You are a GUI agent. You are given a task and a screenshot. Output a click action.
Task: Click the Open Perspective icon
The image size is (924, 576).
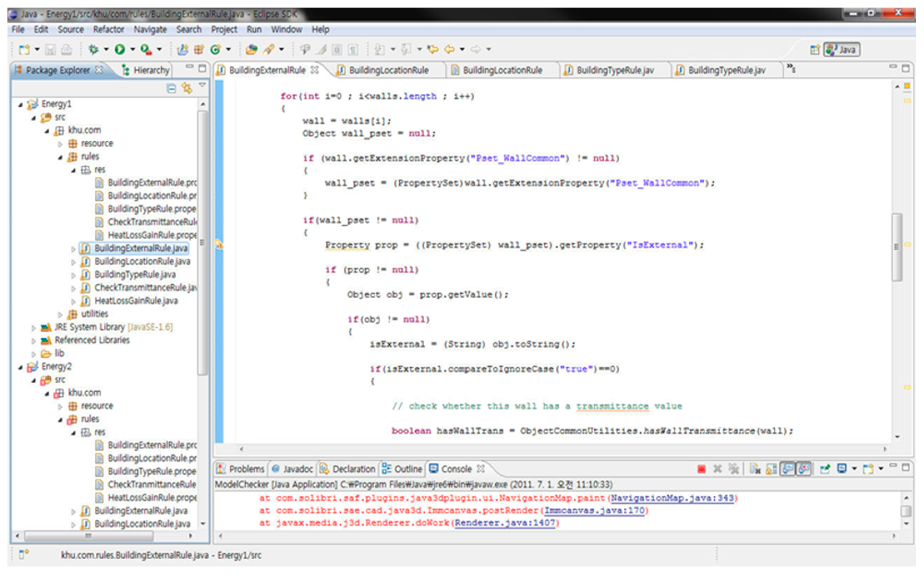point(815,49)
